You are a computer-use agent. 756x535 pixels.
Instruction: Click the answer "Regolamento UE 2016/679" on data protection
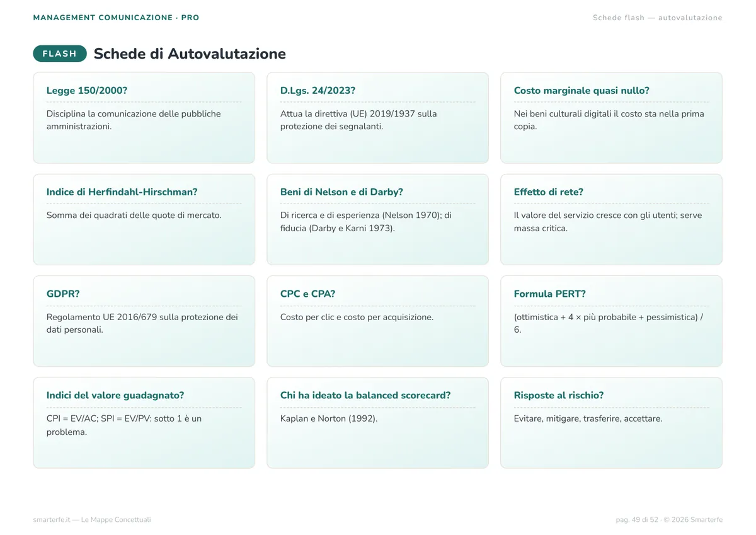click(x=142, y=323)
